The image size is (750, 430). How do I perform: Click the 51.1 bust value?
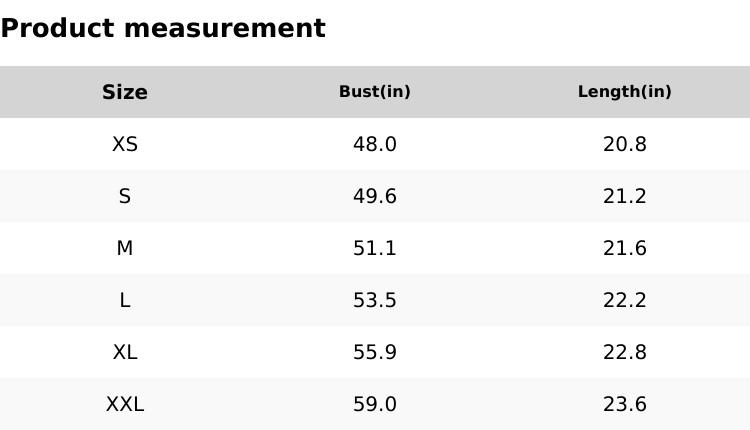[375, 248]
